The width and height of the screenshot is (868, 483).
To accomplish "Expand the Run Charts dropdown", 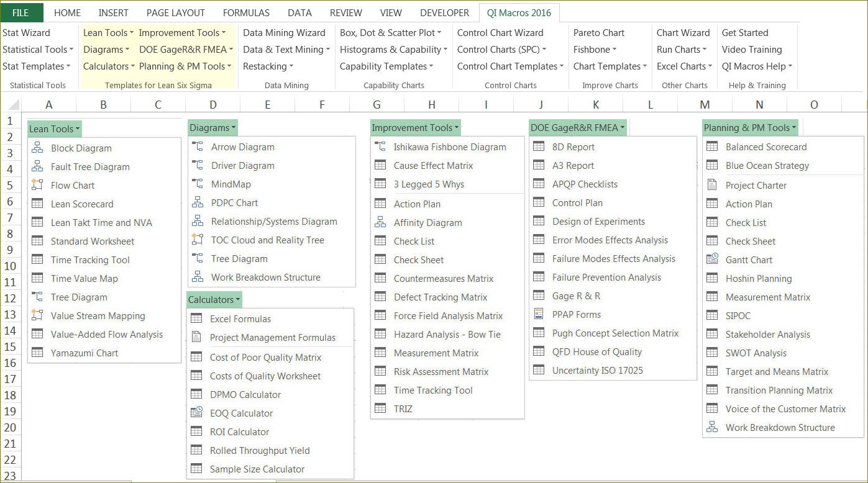I will 682,49.
